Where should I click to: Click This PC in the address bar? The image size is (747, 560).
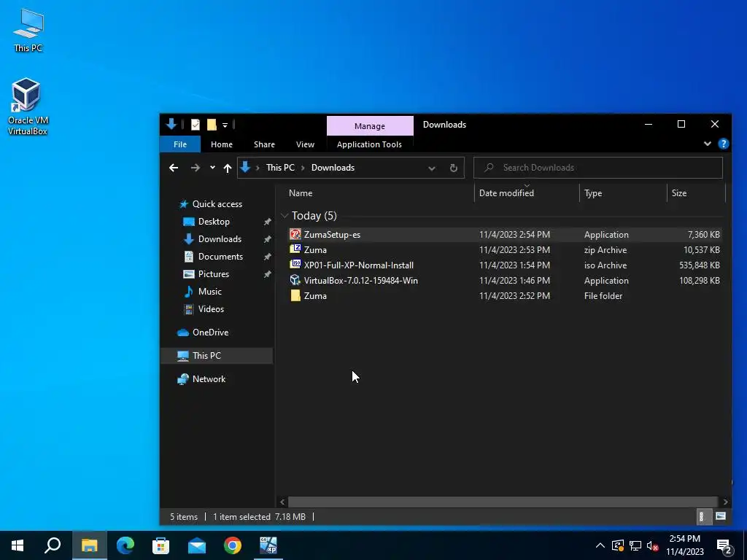280,168
